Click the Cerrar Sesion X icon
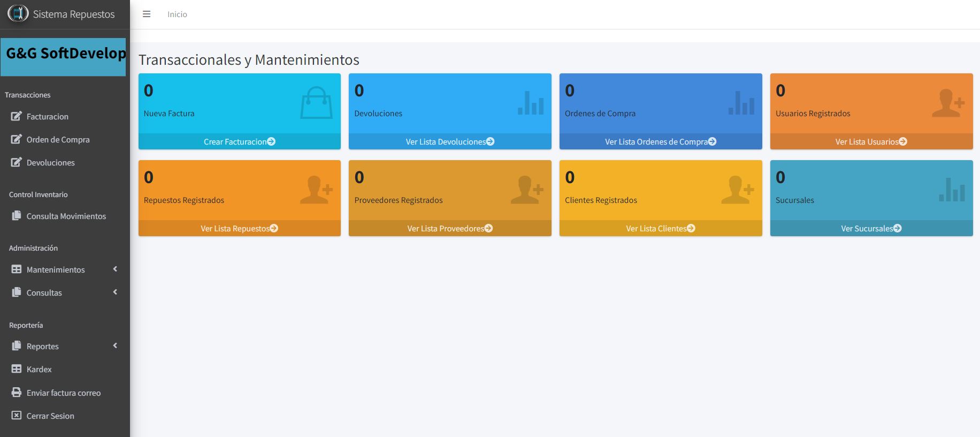The width and height of the screenshot is (980, 437). [x=17, y=416]
